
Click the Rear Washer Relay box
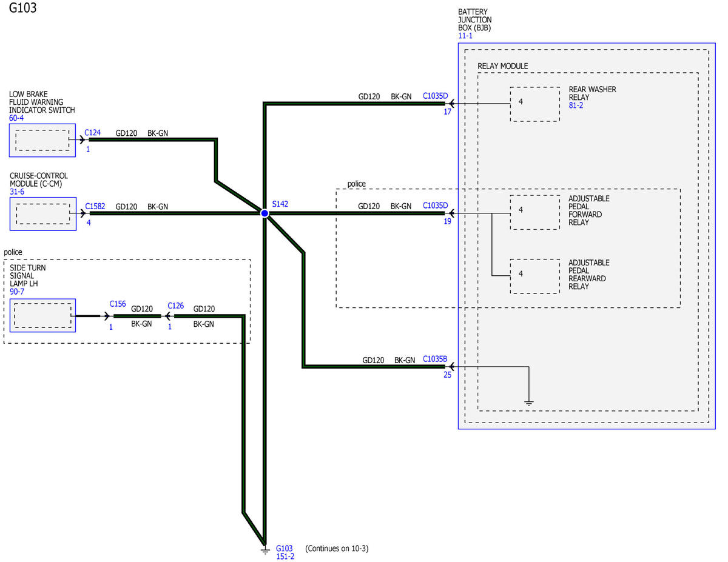534,104
